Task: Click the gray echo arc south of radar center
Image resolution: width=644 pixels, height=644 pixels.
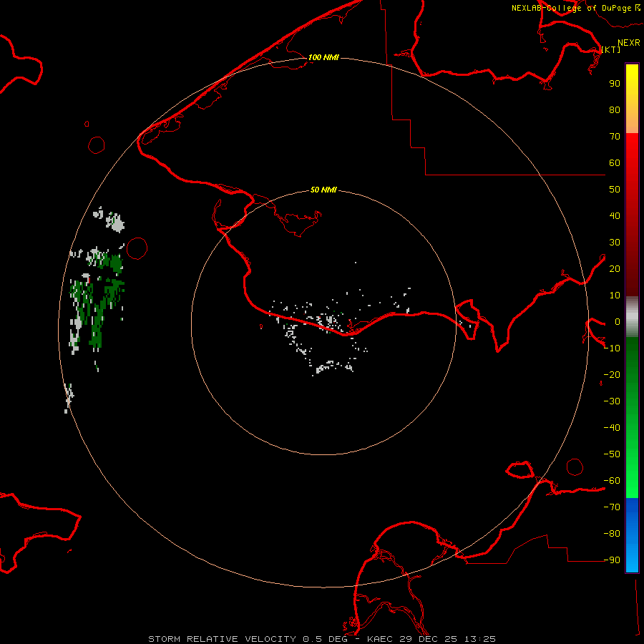Action: (x=333, y=367)
